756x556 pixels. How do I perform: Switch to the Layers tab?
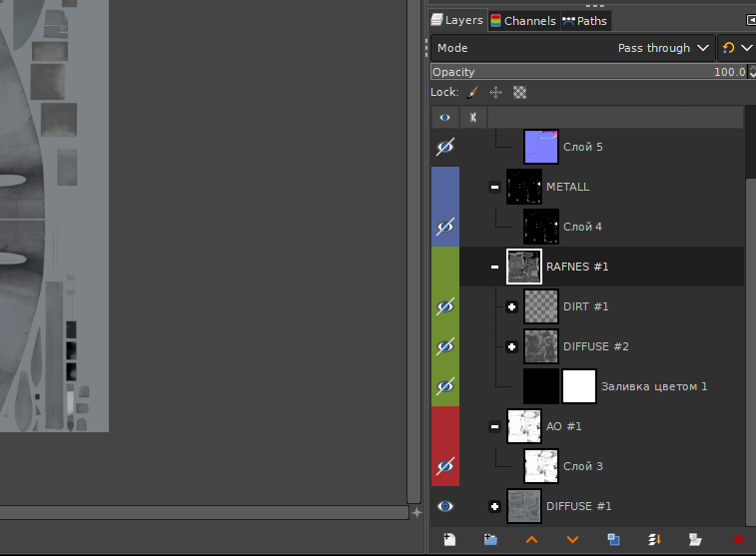(x=457, y=20)
